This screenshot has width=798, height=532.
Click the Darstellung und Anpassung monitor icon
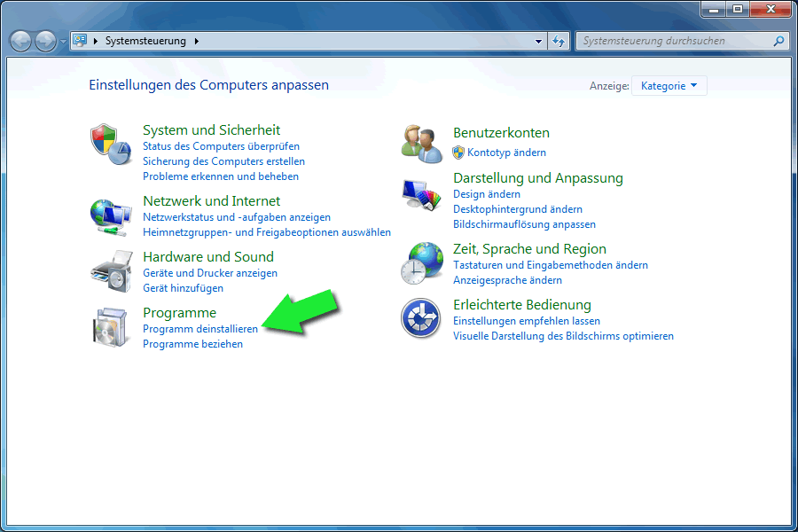tap(421, 195)
